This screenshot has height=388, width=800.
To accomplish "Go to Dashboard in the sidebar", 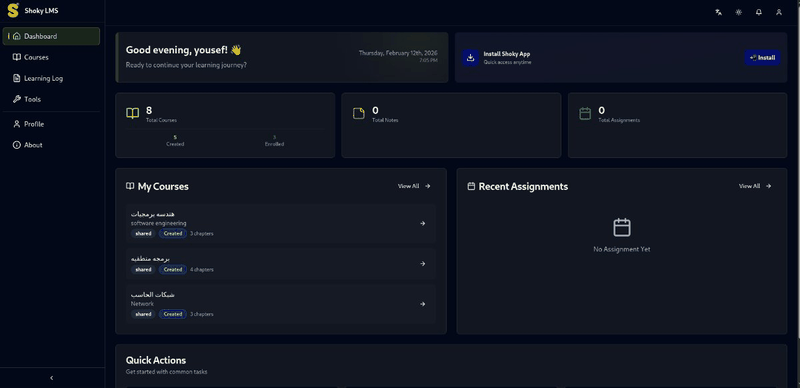I will [51, 36].
